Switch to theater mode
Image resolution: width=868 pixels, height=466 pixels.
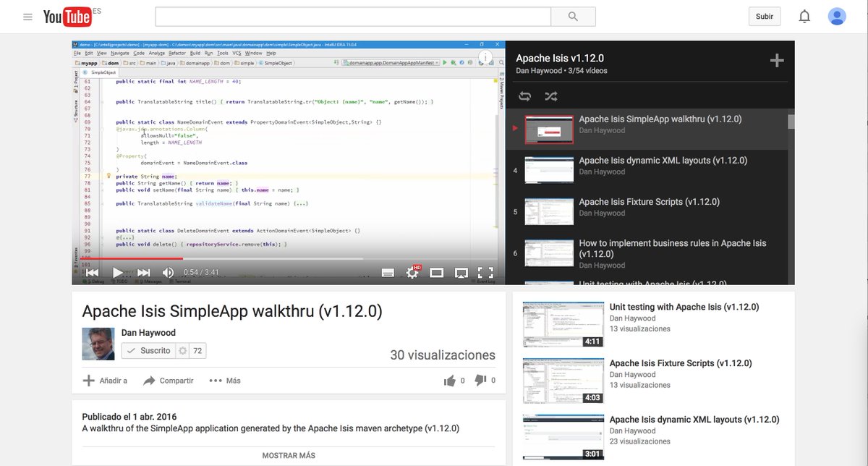click(437, 273)
